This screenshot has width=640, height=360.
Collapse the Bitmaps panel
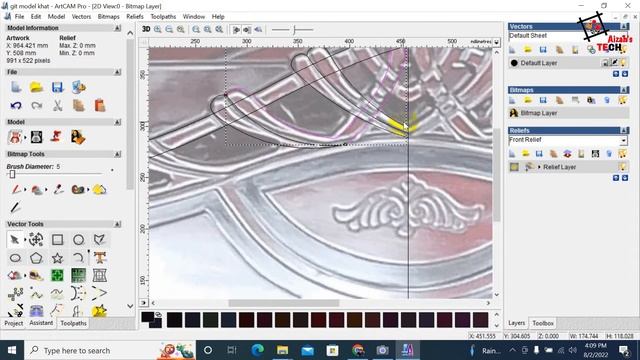[x=624, y=90]
